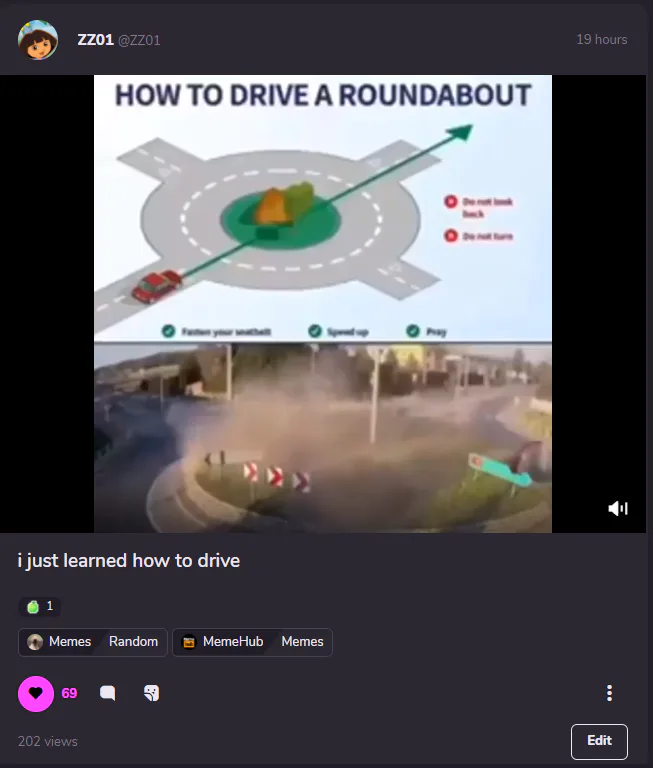Select the Random channel tag
Screen dimensions: 653x768
click(x=133, y=642)
